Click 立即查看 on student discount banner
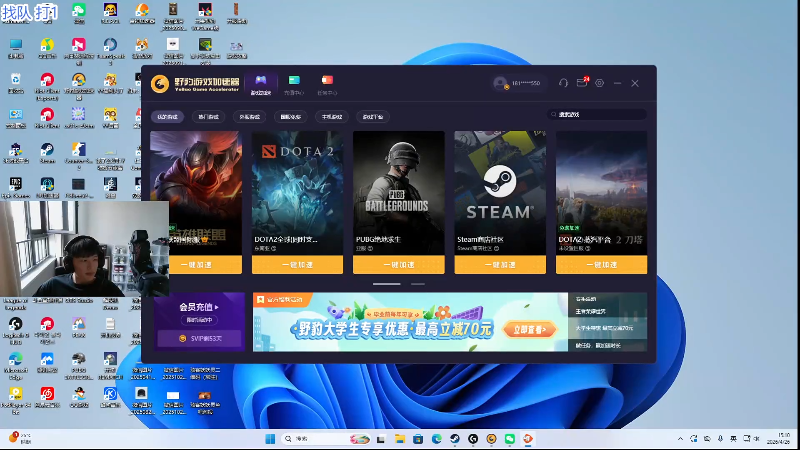Viewport: 800px width, 450px height. (x=530, y=330)
